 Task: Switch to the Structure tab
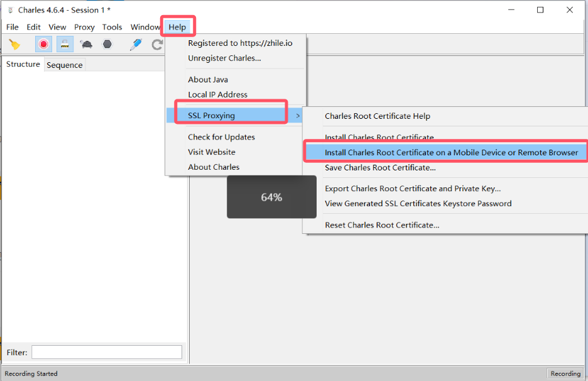pyautogui.click(x=23, y=64)
